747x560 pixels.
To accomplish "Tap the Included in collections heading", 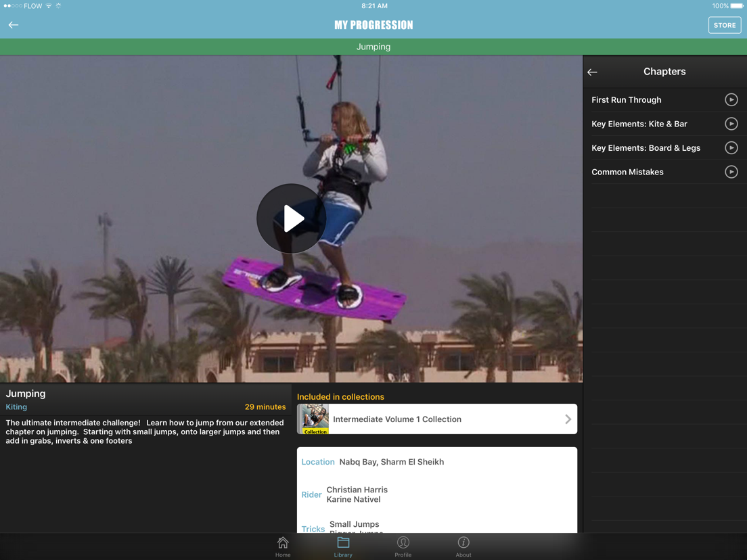I will pyautogui.click(x=340, y=396).
